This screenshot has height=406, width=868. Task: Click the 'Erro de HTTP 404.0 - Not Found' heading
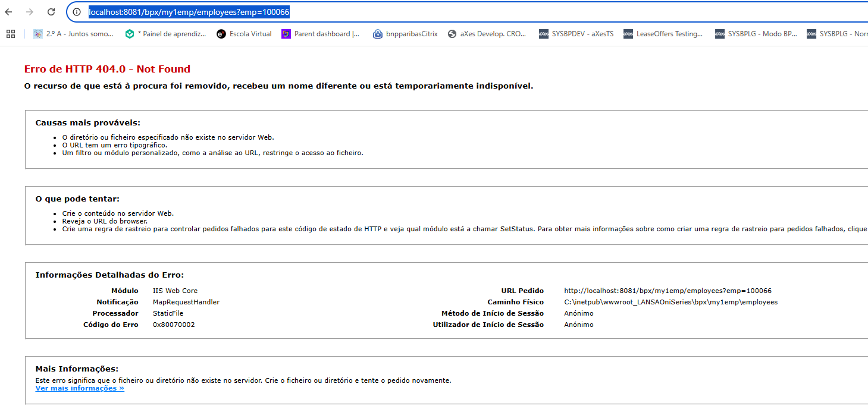tap(107, 69)
